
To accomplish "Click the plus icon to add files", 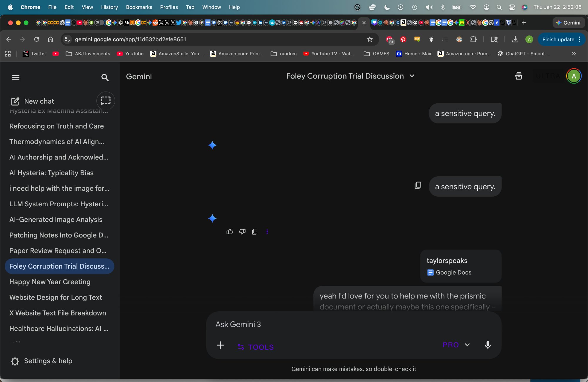I will pos(220,345).
